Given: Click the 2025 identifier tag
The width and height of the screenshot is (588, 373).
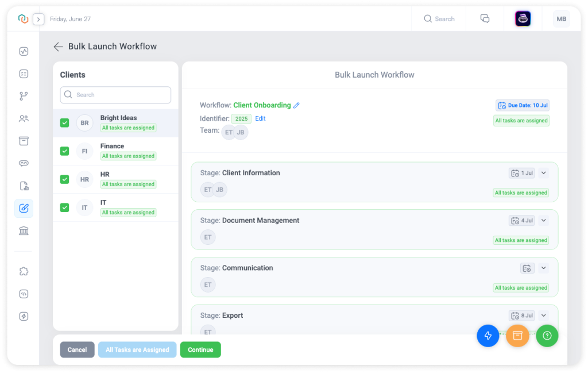Looking at the screenshot, I should [x=241, y=119].
